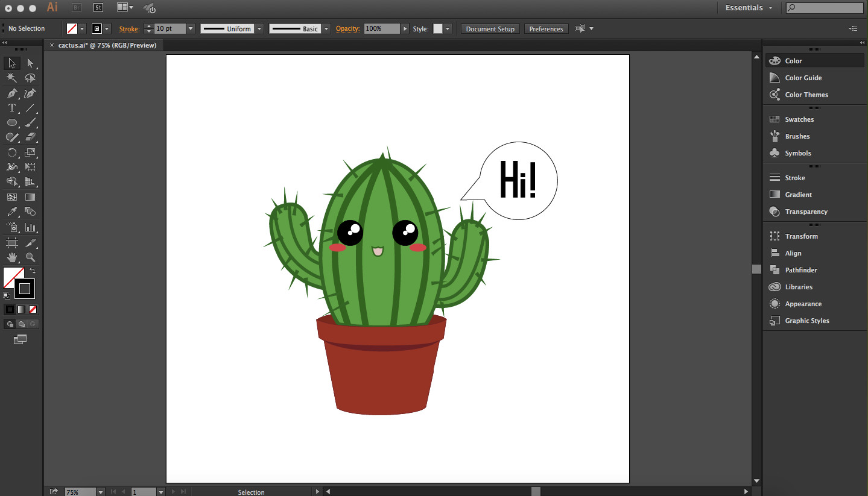
Task: Select the Pen tool
Action: [x=11, y=93]
